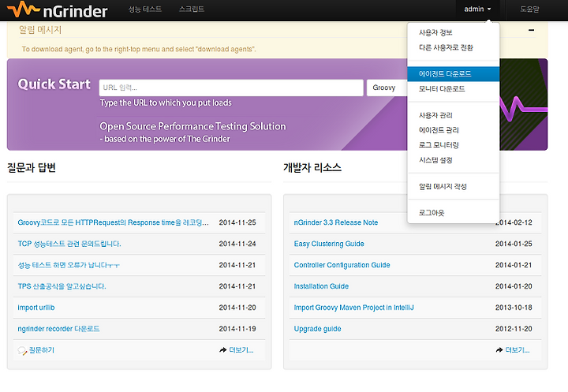Click the arrow icon beside 더보기 in 개발자 리소스

point(499,350)
